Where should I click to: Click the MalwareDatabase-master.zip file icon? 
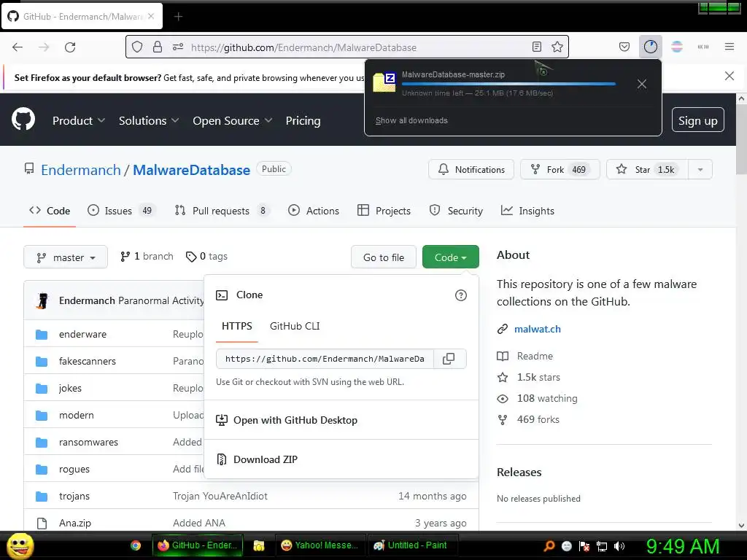(384, 82)
